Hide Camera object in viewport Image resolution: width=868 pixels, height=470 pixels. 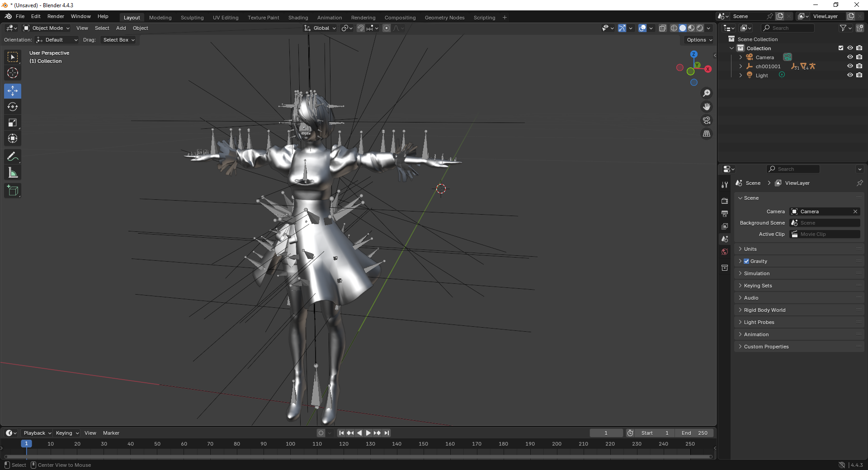(850, 57)
